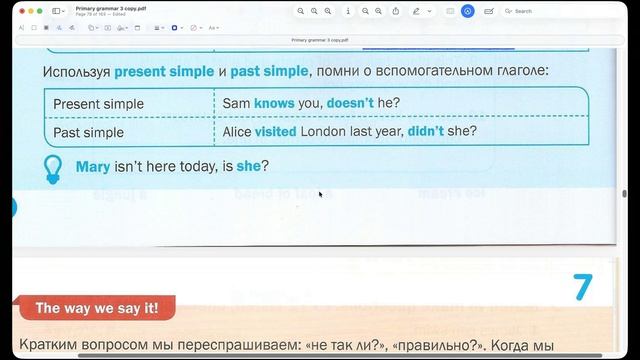The width and height of the screenshot is (640, 360).
Task: Click the magnifier icon immediately left of the info icon
Action: pos(328,11)
